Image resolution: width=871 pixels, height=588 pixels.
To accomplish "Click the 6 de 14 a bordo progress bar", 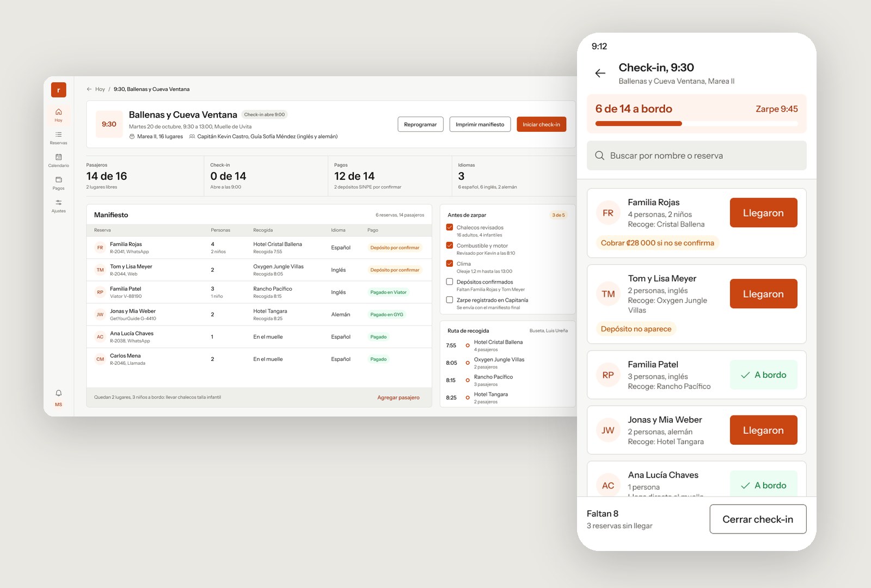I will (696, 124).
